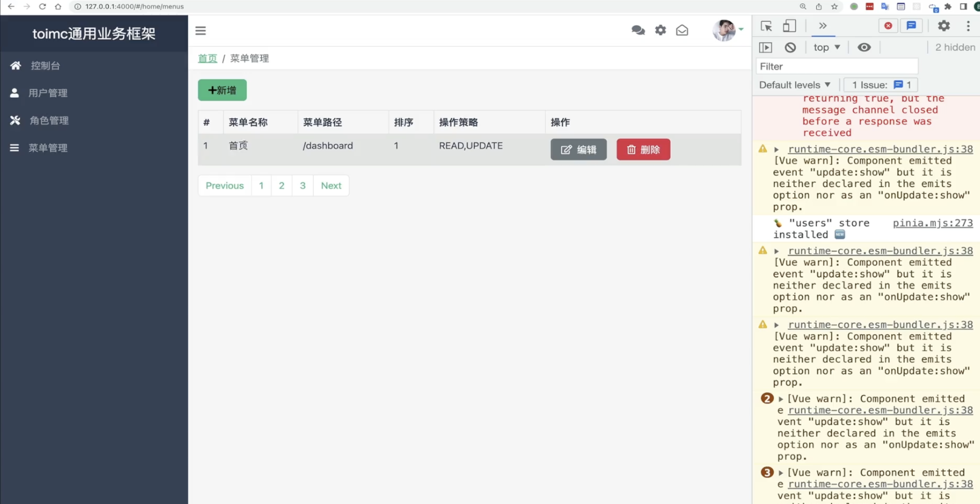Screen dimensions: 980x504
Task: Select the DevTools inspect element icon
Action: tap(766, 26)
